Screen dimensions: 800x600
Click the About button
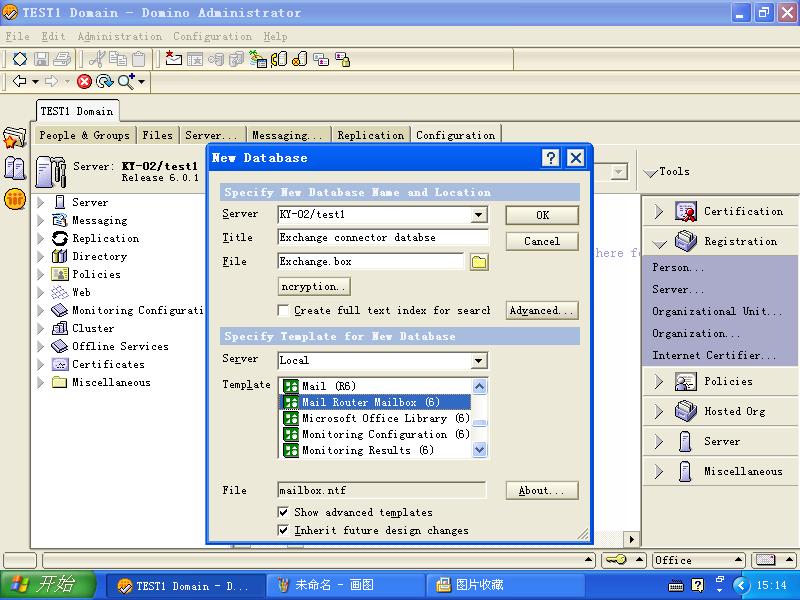pos(542,490)
